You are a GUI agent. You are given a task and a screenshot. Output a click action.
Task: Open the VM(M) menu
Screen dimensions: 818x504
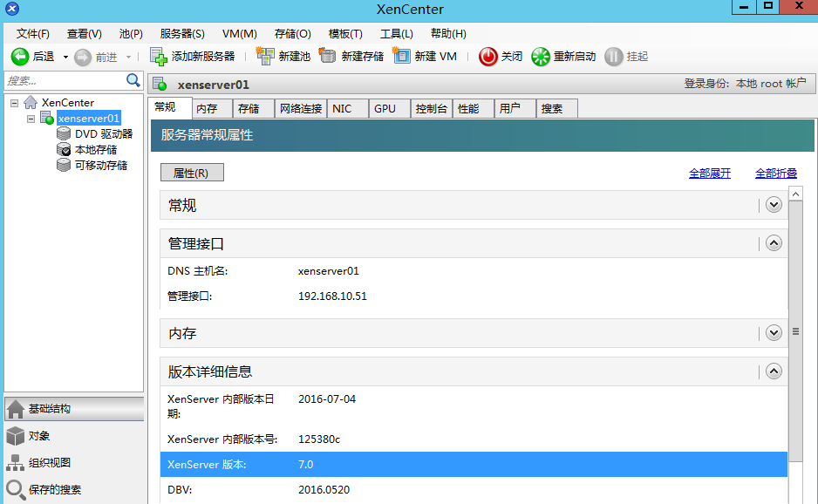[x=240, y=34]
